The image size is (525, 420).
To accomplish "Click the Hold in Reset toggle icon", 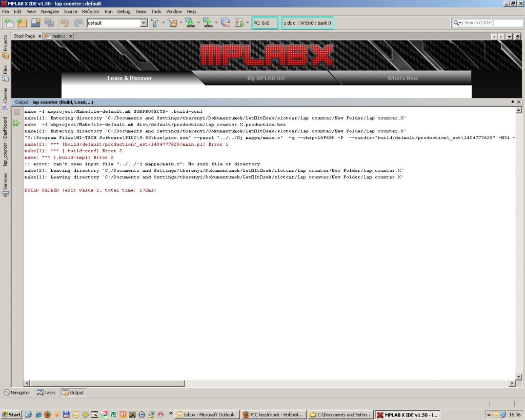I will pyautogui.click(x=226, y=23).
